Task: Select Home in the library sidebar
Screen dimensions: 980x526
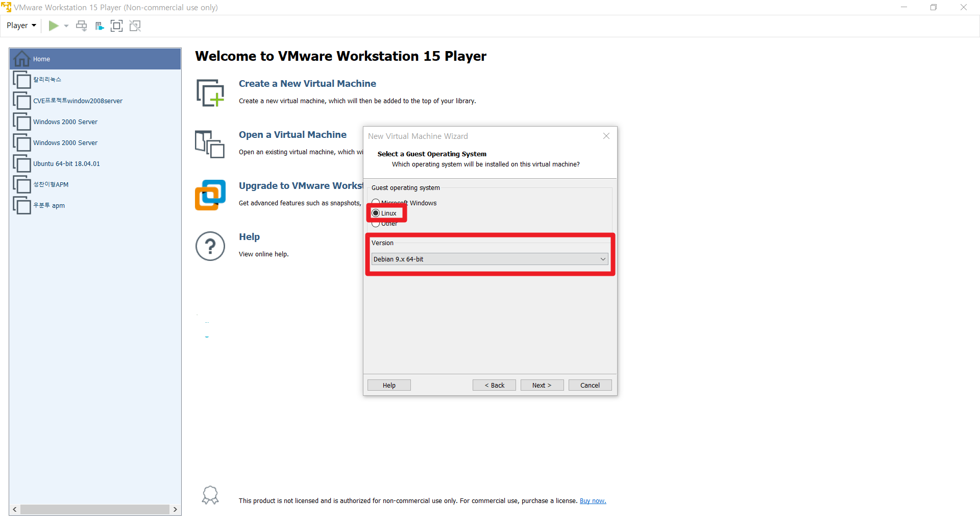Action: (x=95, y=59)
